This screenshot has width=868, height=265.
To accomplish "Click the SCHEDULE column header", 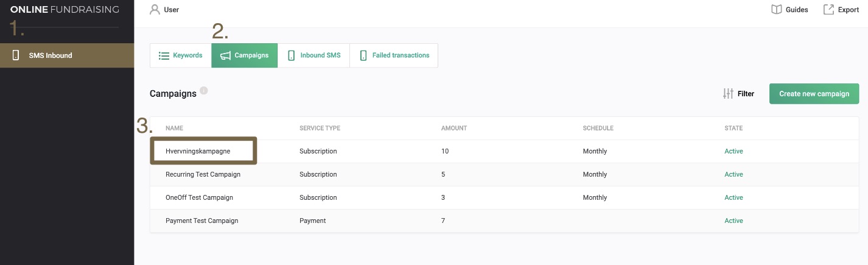I will tap(598, 129).
